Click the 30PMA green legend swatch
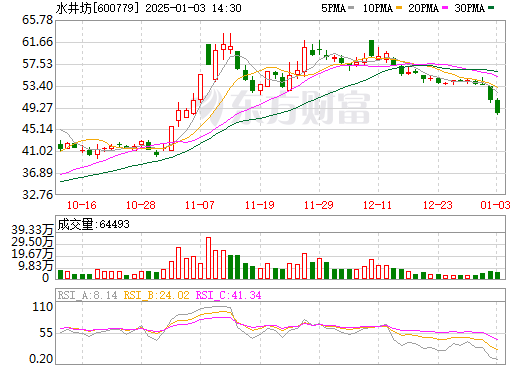The width and height of the screenshot is (520, 365). pyautogui.click(x=491, y=8)
